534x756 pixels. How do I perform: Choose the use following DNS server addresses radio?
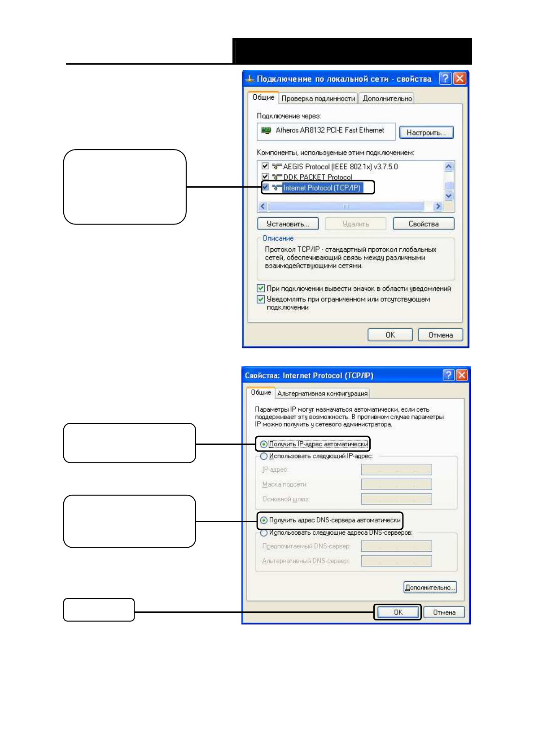264,533
